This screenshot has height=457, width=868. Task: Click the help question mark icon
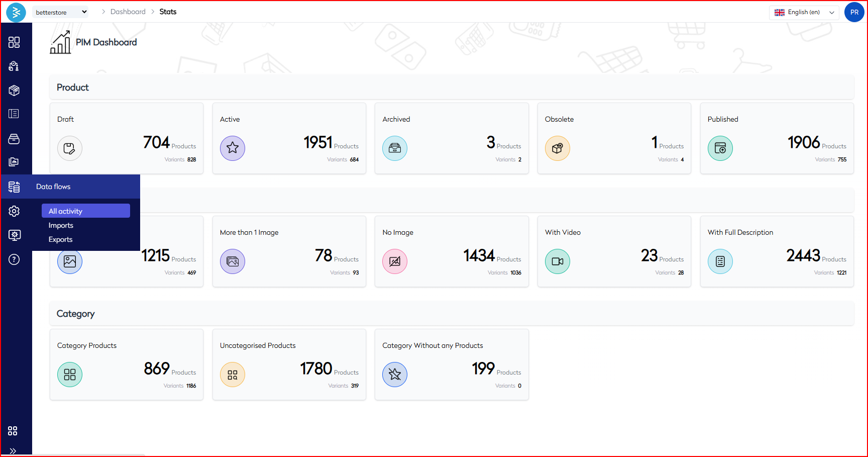pos(14,259)
